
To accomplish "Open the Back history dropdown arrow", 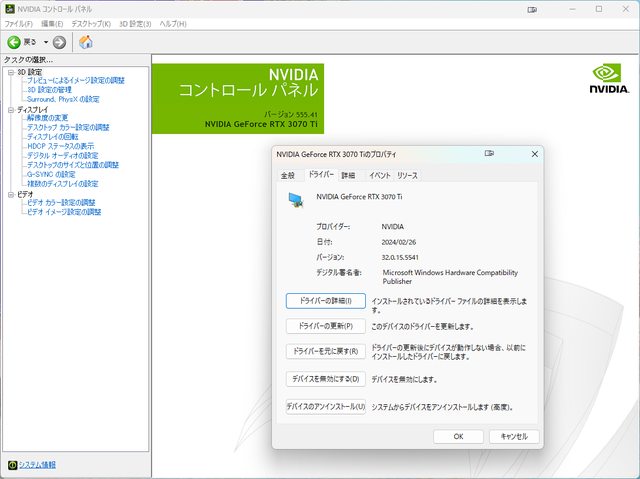I will click(x=44, y=42).
